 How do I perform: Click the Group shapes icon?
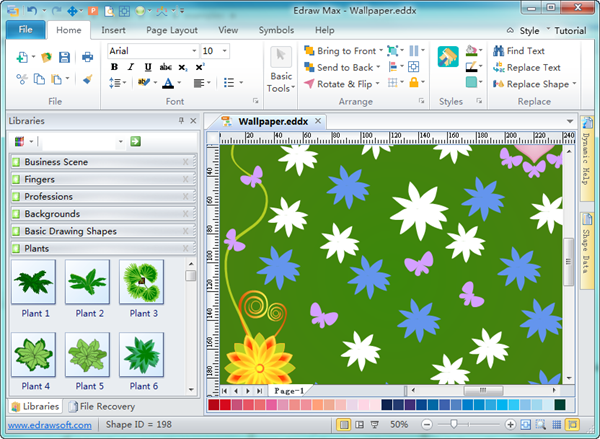pyautogui.click(x=393, y=51)
